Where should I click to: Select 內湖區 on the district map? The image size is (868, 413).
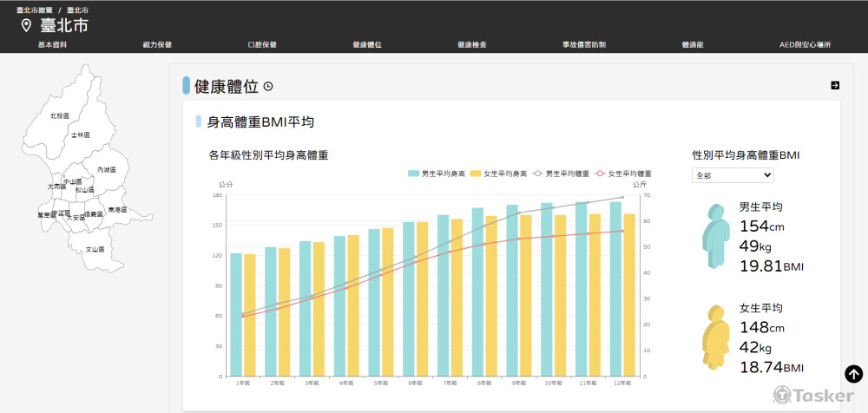tap(107, 170)
